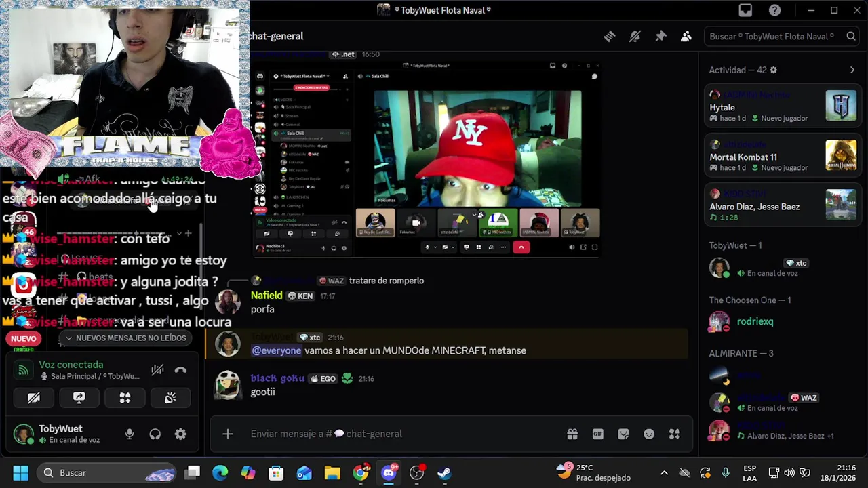Toggle channel notification mute bell
This screenshot has height=488, width=868.
[x=635, y=37]
